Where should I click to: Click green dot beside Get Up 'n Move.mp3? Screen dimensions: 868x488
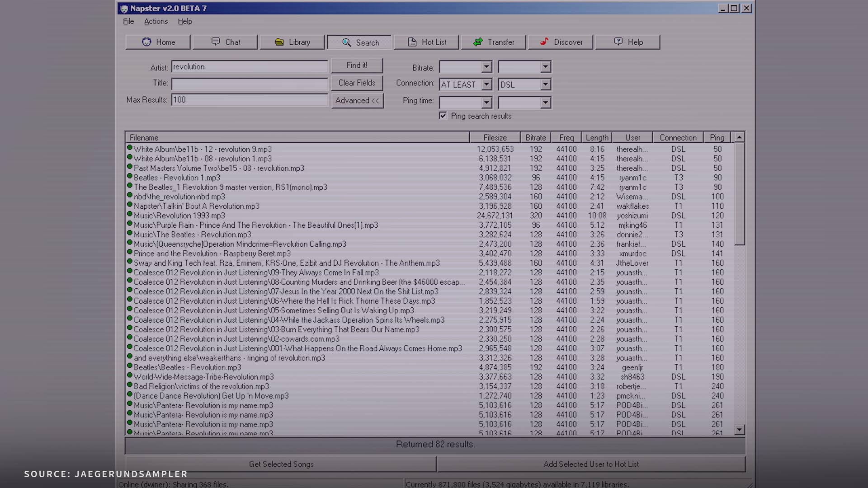coord(130,394)
